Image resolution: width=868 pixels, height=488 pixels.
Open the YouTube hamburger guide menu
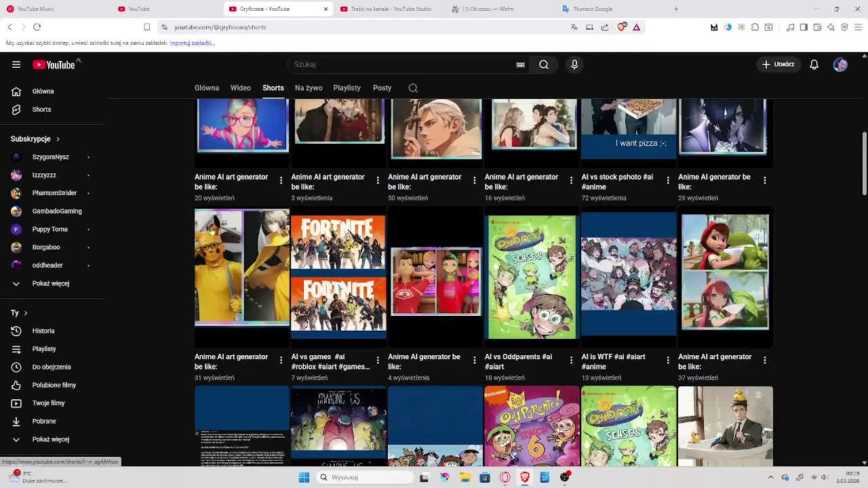pyautogui.click(x=16, y=64)
